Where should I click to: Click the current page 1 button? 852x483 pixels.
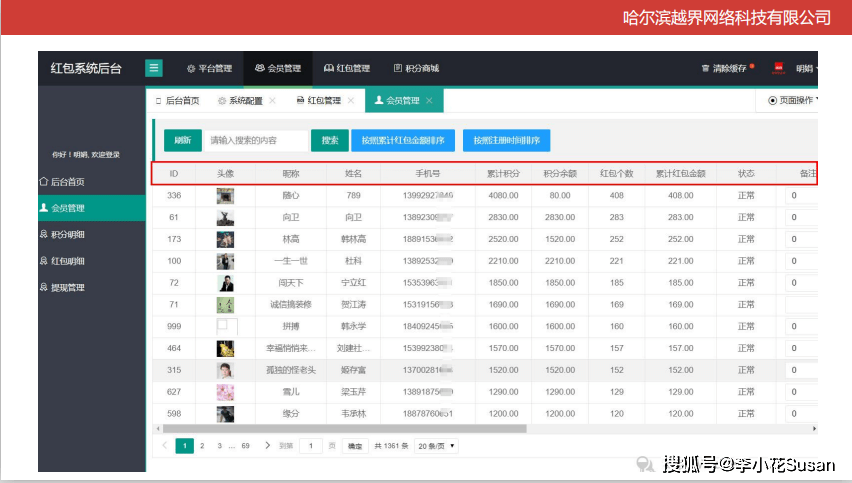(185, 446)
